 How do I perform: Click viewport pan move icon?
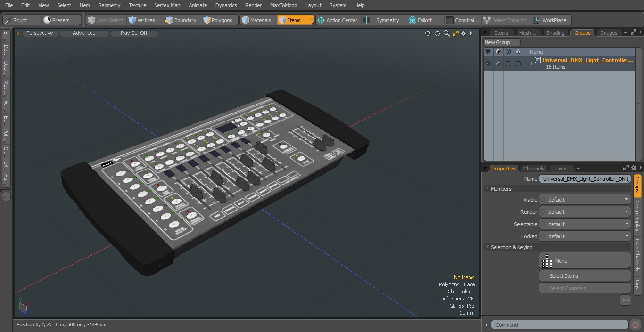pyautogui.click(x=428, y=33)
